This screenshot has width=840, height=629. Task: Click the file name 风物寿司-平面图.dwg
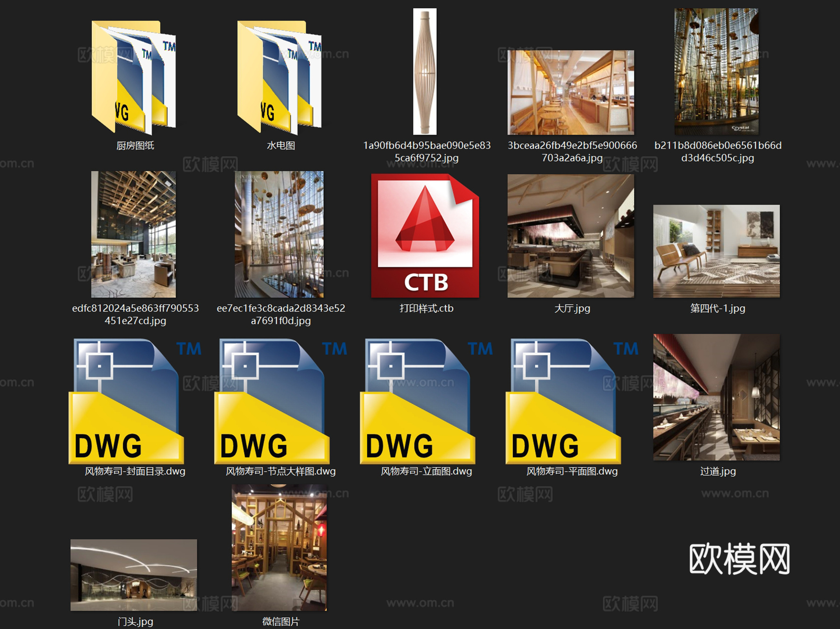[572, 471]
